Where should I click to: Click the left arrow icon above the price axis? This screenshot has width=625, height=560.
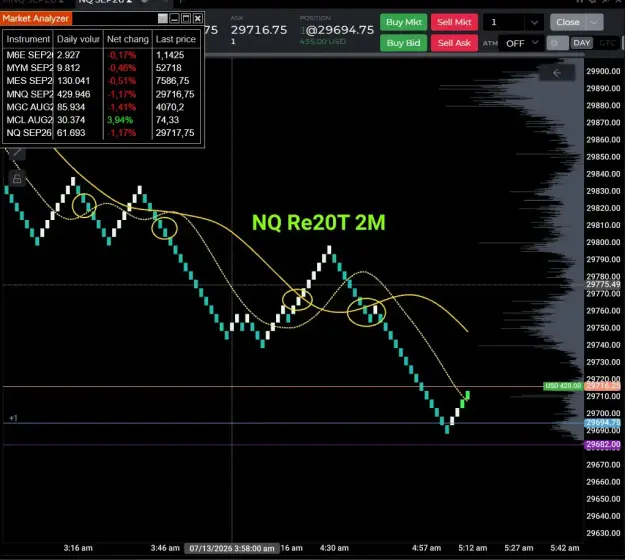(557, 73)
